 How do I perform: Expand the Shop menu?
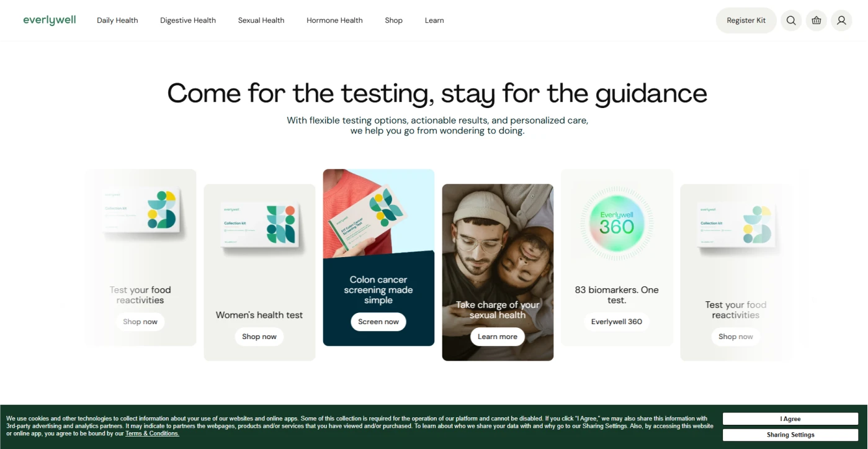393,20
